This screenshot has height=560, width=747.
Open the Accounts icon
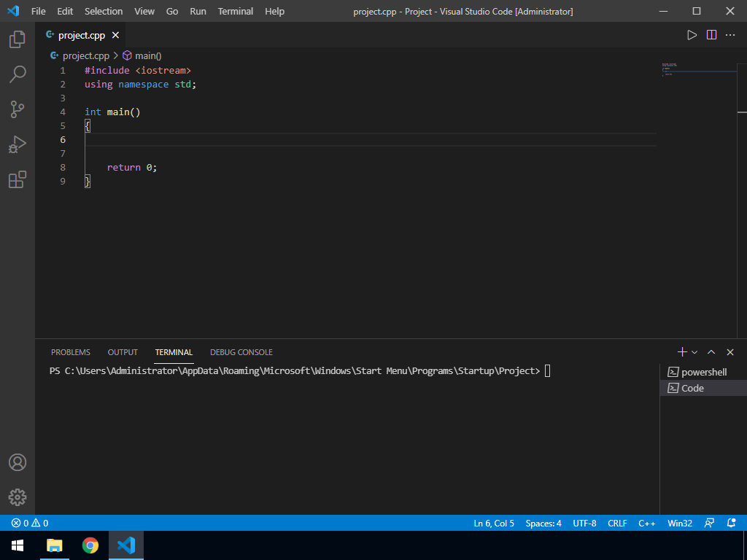click(18, 462)
